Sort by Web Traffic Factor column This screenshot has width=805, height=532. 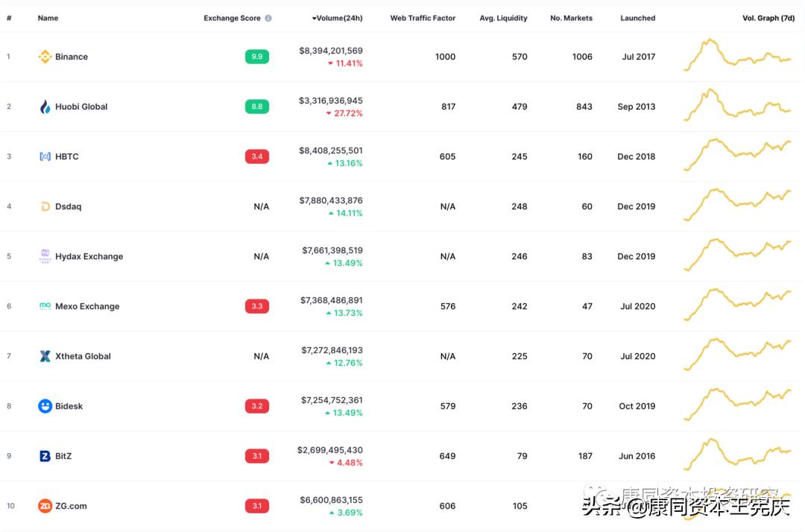423,18
